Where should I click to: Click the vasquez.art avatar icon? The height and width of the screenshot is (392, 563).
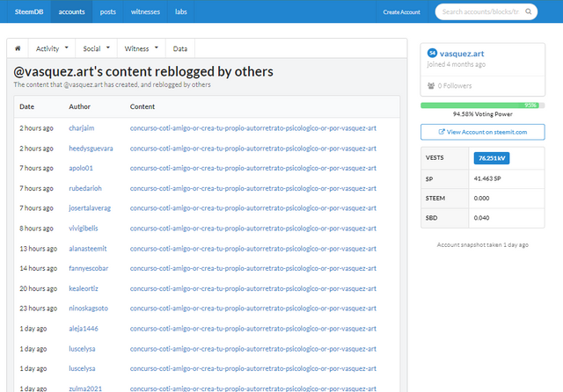[432, 53]
